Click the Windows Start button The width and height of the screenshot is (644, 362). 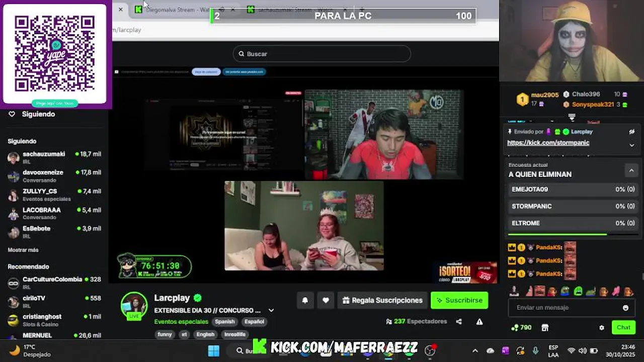pyautogui.click(x=214, y=350)
